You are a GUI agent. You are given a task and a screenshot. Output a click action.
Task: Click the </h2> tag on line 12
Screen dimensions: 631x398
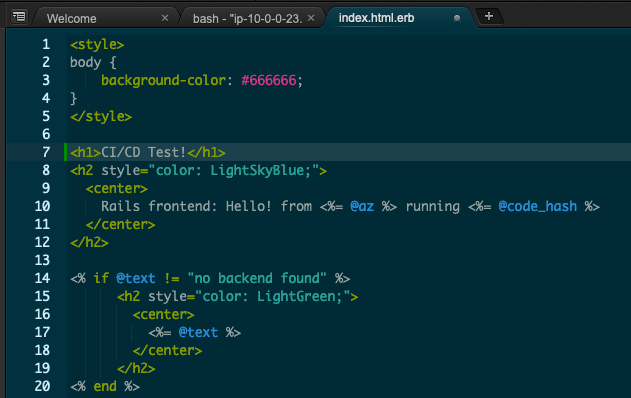pyautogui.click(x=89, y=242)
